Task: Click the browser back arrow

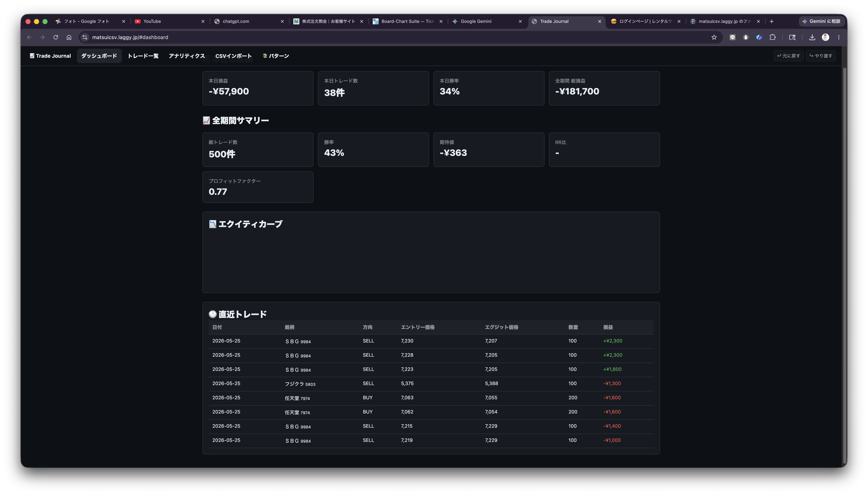Action: click(29, 37)
